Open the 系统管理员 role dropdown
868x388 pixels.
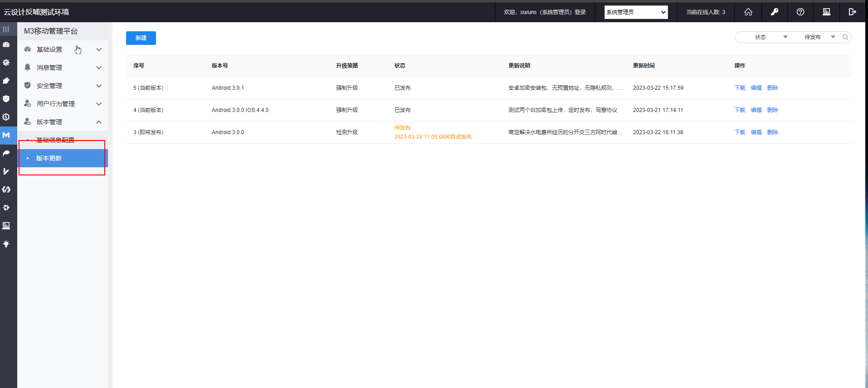(636, 12)
